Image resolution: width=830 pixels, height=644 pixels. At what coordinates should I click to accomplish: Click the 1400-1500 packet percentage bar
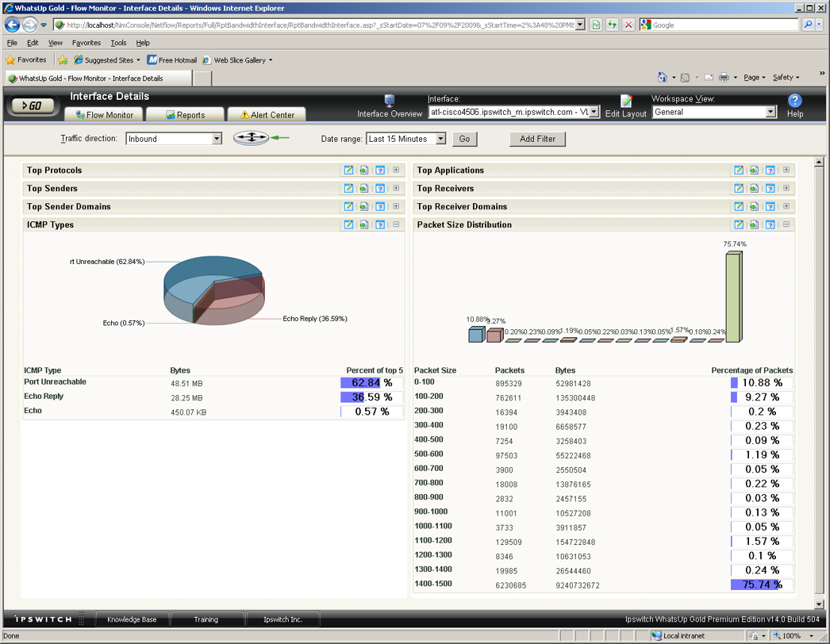pyautogui.click(x=762, y=585)
